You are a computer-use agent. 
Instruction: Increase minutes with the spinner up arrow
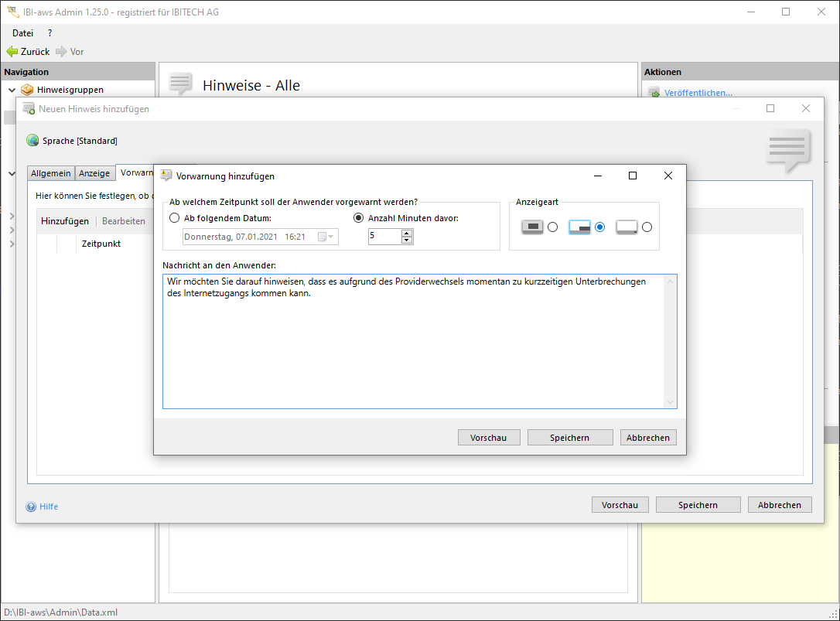click(x=407, y=234)
